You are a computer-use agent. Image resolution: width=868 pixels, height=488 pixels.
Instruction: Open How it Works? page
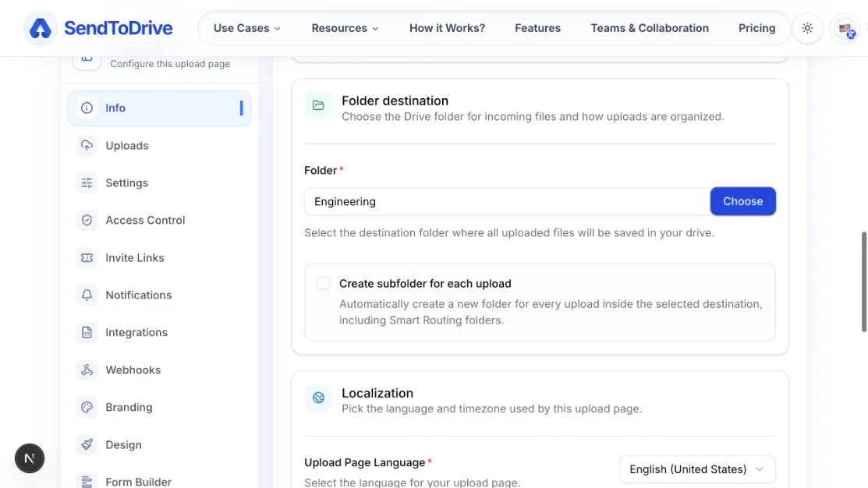click(448, 28)
